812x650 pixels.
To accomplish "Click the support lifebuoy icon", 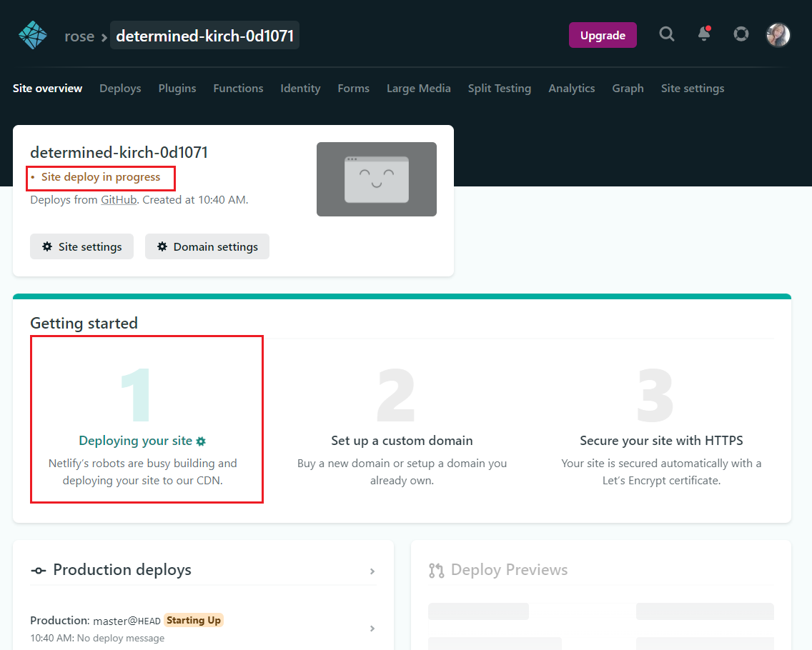I will click(741, 34).
